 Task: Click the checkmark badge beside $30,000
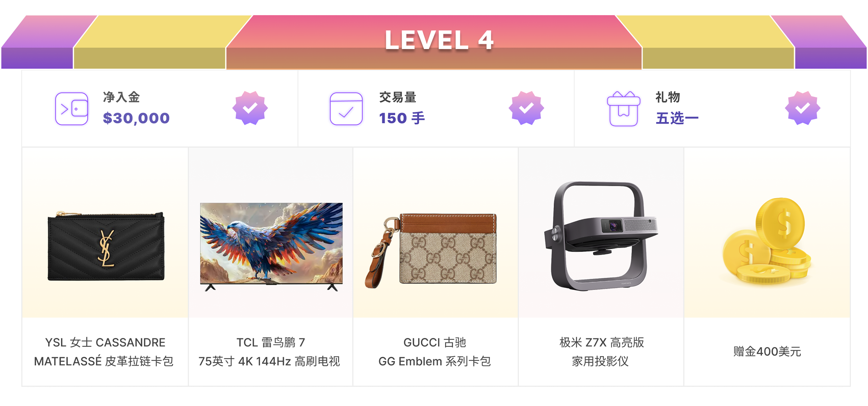coord(250,108)
